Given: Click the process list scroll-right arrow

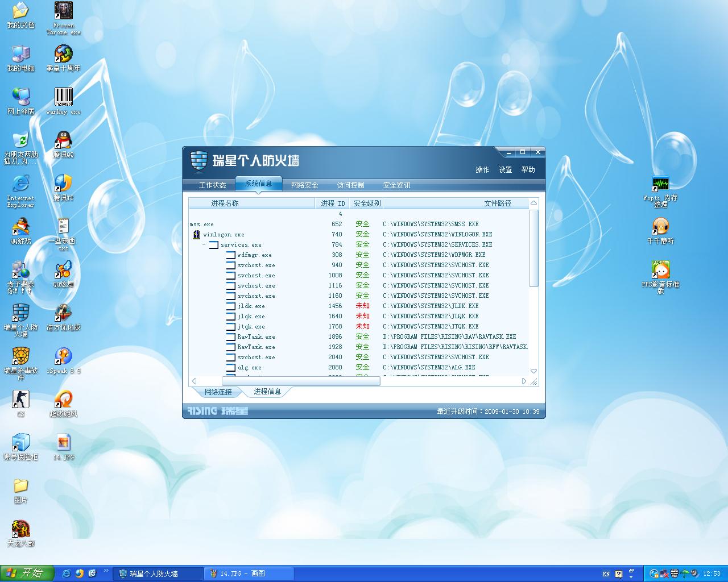Looking at the screenshot, I should click(524, 381).
